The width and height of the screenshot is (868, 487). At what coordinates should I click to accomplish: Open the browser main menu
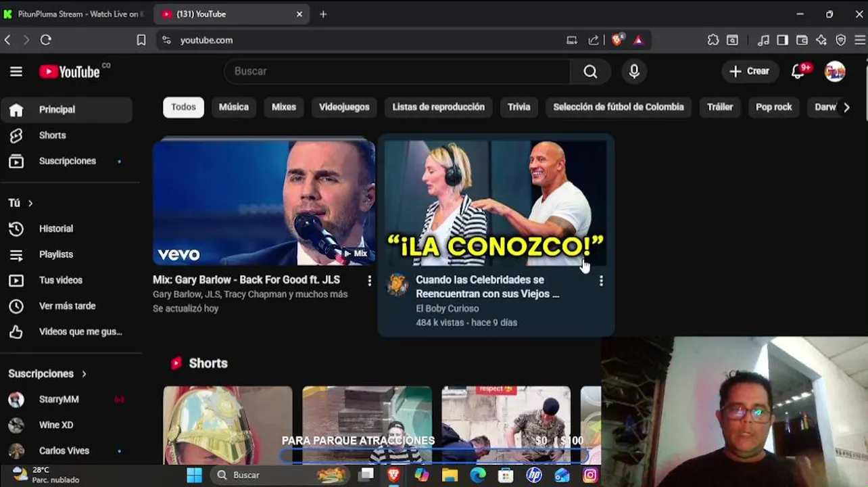click(x=860, y=40)
